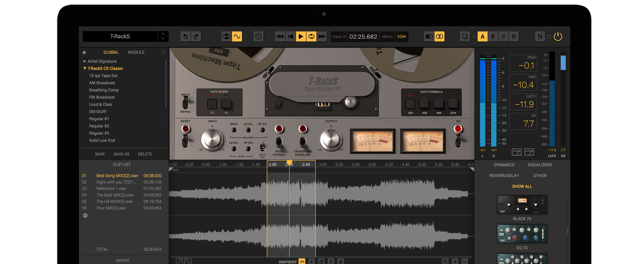The width and height of the screenshot is (644, 264).
Task: Click SHOW ALL modules
Action: point(522,186)
